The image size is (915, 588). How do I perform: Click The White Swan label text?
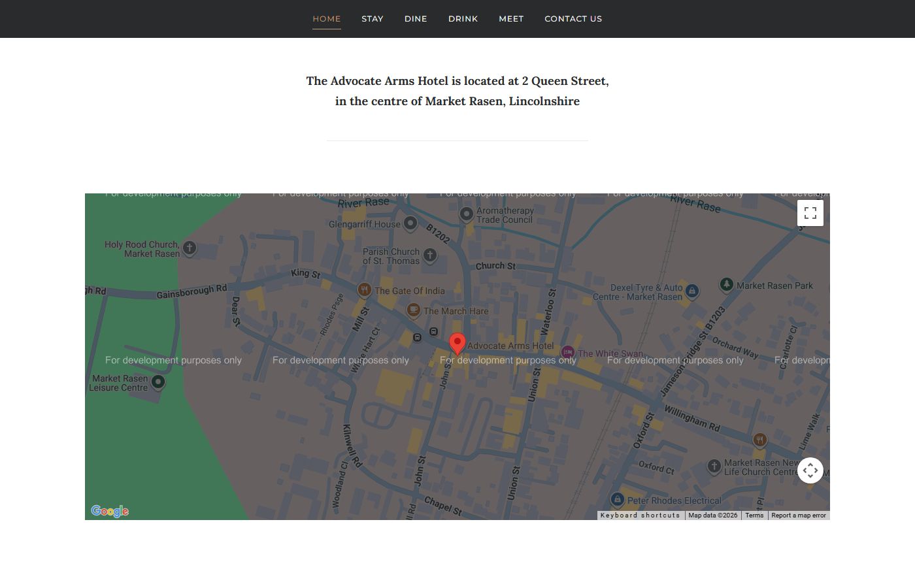(610, 353)
